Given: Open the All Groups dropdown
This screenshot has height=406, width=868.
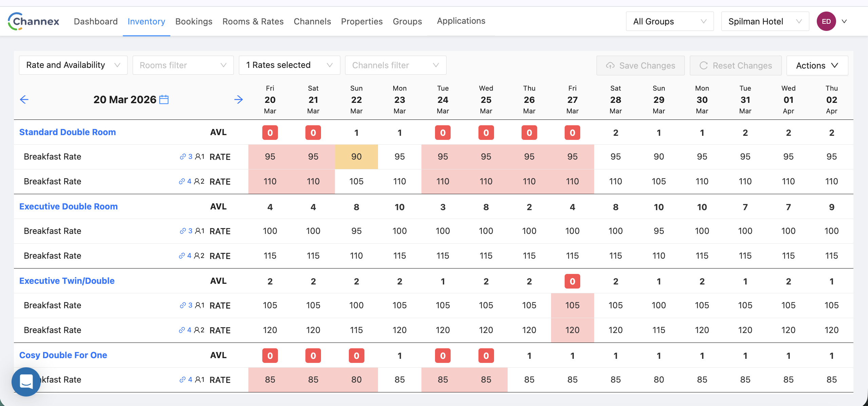Looking at the screenshot, I should 670,21.
